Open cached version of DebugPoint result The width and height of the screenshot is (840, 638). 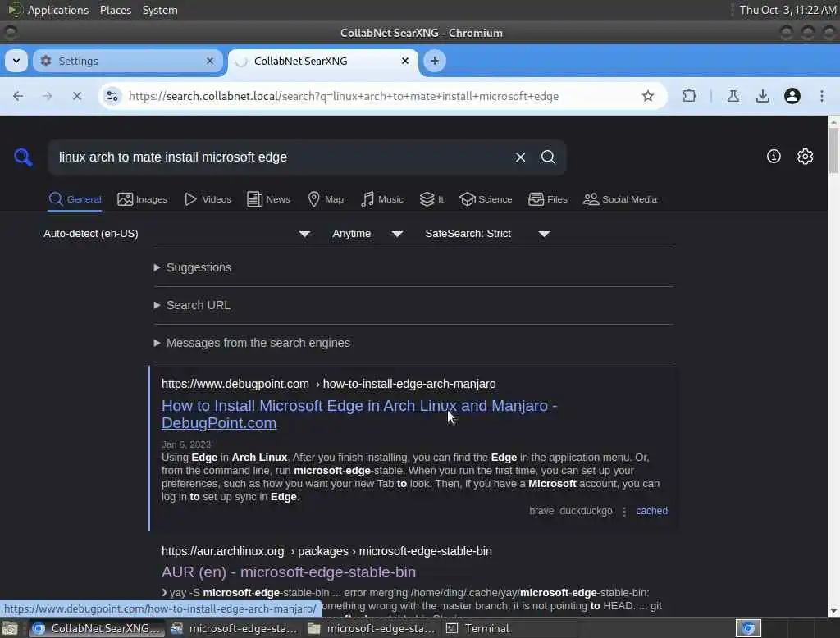tap(651, 511)
